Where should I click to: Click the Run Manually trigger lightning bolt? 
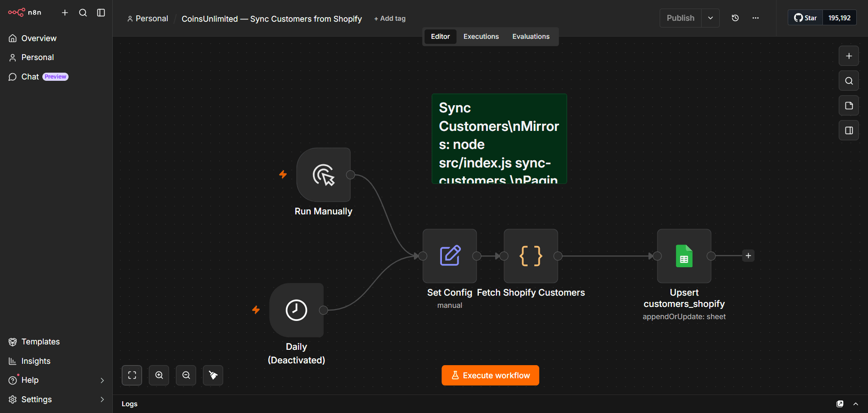pos(283,174)
